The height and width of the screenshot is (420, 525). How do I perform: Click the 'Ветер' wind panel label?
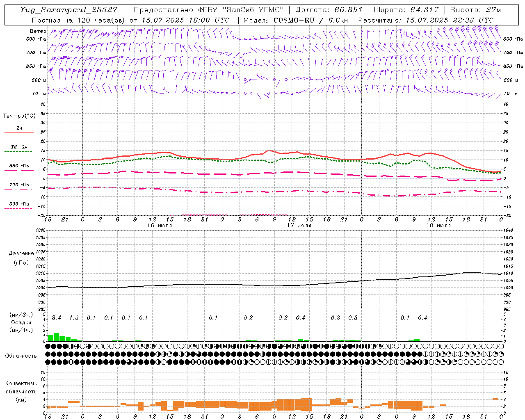[38, 31]
